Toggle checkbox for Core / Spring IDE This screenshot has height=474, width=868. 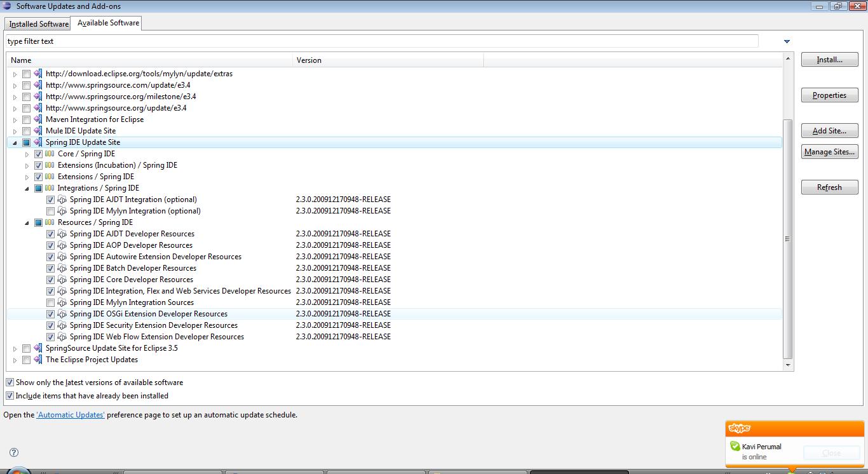[38, 154]
